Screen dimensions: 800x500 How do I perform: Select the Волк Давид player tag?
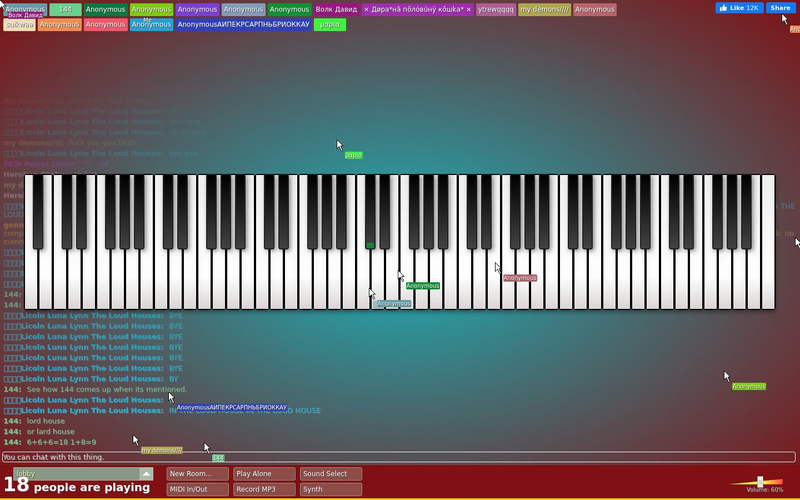coord(336,10)
